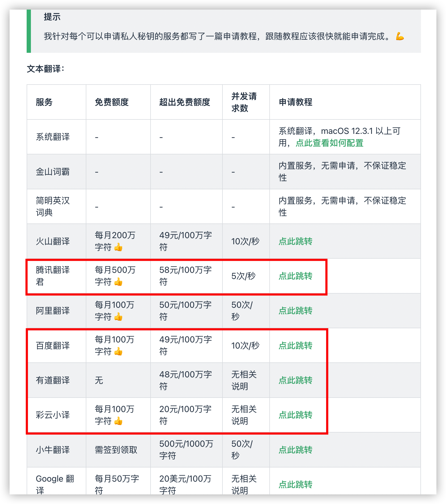Open the 点此跳转 link for 火山翻译
Screen dimensions: 446x504
pos(295,241)
